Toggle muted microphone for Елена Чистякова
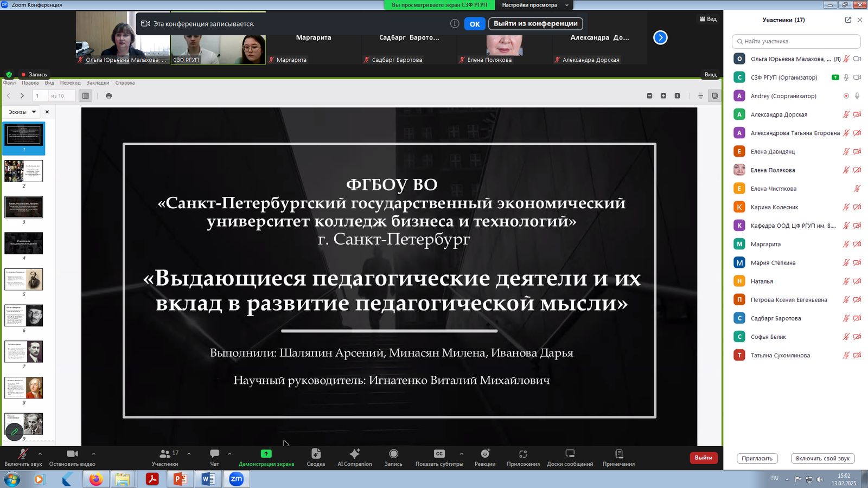 (857, 189)
